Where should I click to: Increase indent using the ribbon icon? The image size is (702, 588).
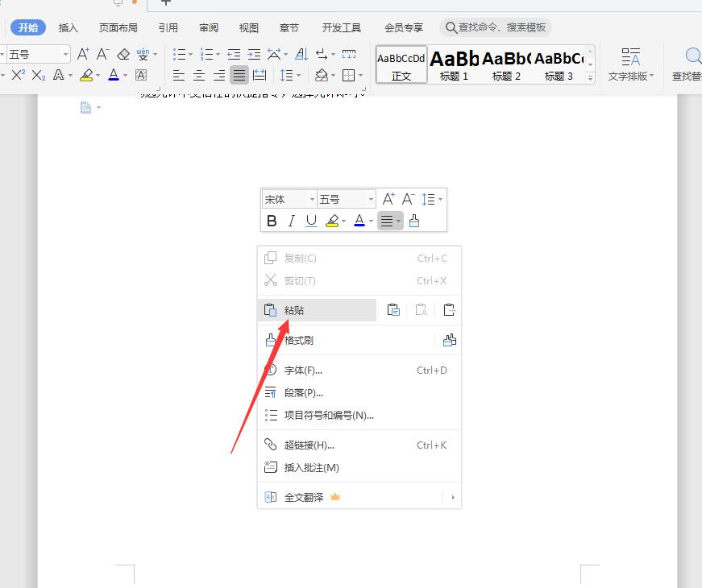tap(254, 55)
